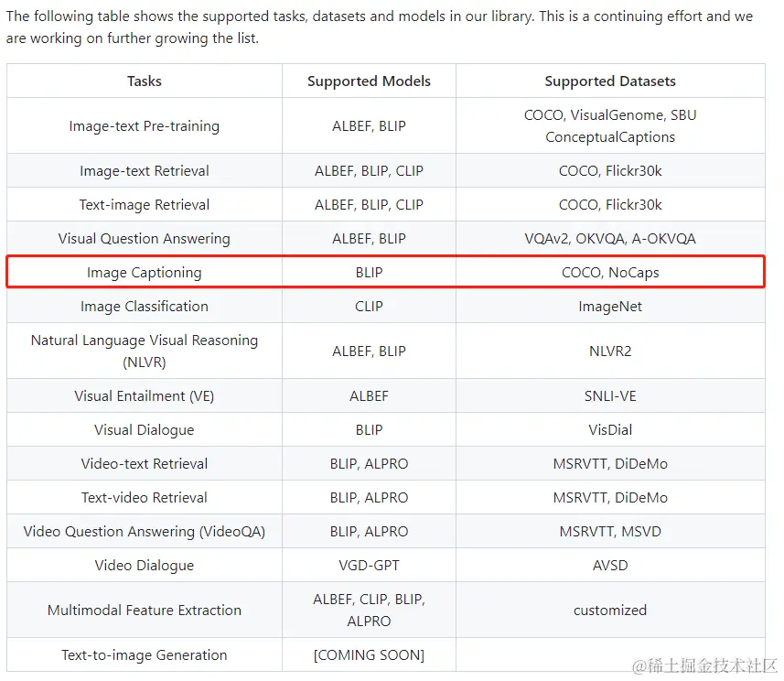Click the "Supported Models" column header
This screenshot has width=784, height=681.
pyautogui.click(x=369, y=81)
